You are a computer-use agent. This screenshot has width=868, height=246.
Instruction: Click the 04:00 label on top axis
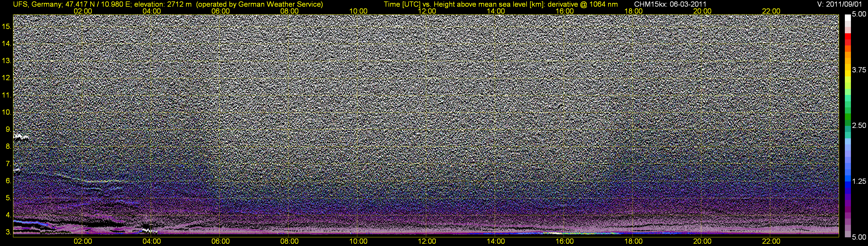click(152, 11)
